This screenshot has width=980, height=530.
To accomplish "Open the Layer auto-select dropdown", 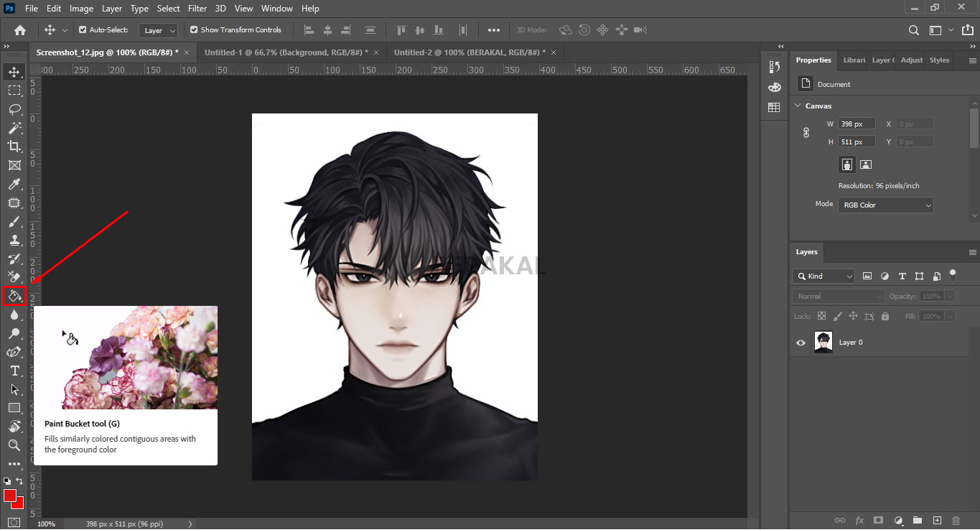I will [159, 31].
